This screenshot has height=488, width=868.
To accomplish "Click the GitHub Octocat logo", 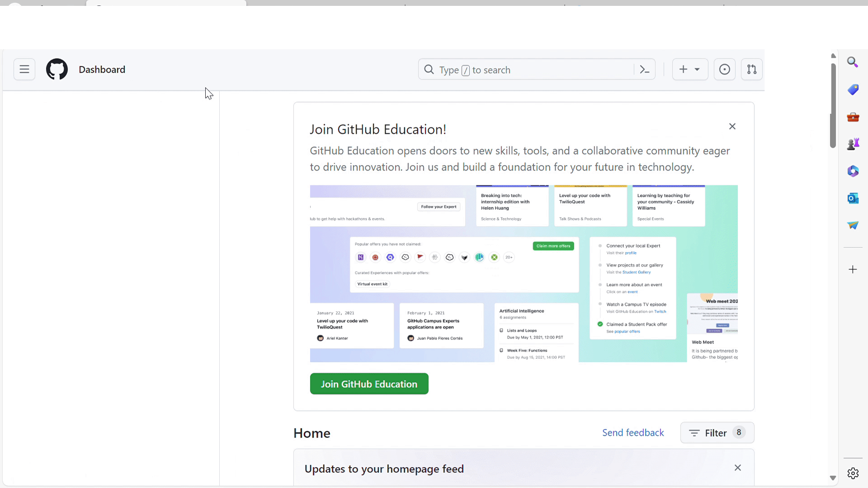I will click(x=57, y=70).
